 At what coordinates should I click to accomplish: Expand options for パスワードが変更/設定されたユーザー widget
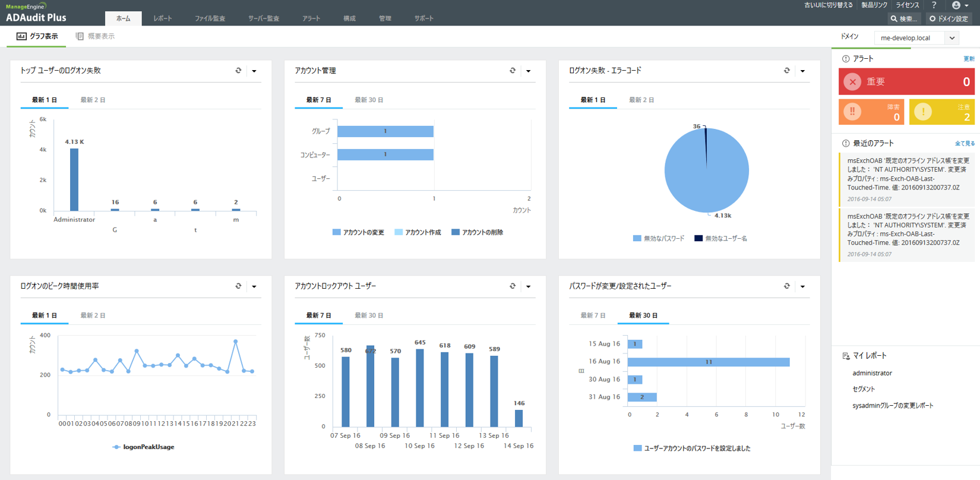point(803,287)
